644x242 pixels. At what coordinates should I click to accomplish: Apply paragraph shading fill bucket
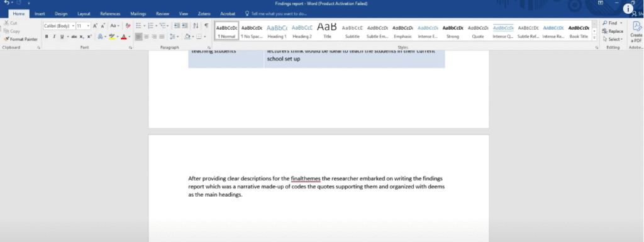tap(187, 37)
